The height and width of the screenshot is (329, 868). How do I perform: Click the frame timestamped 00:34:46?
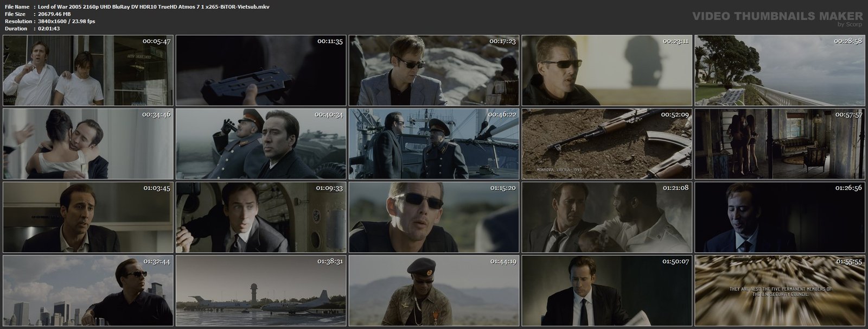click(x=88, y=144)
